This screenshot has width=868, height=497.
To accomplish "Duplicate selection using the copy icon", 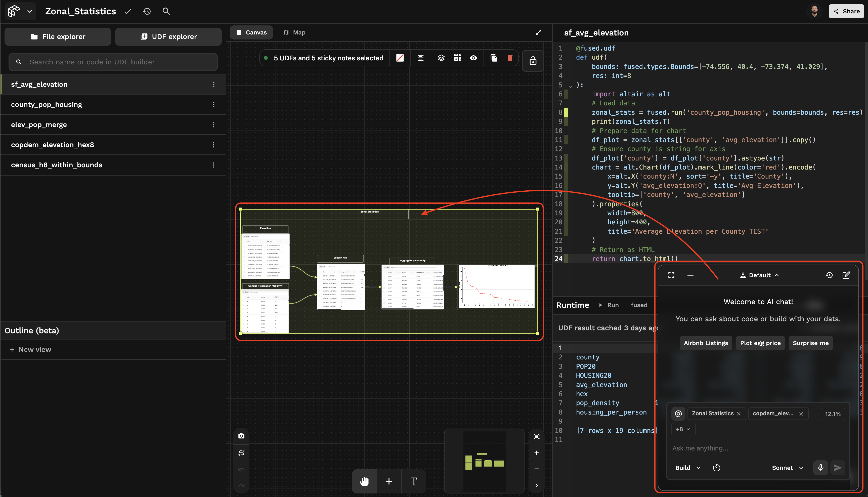I will coord(494,58).
